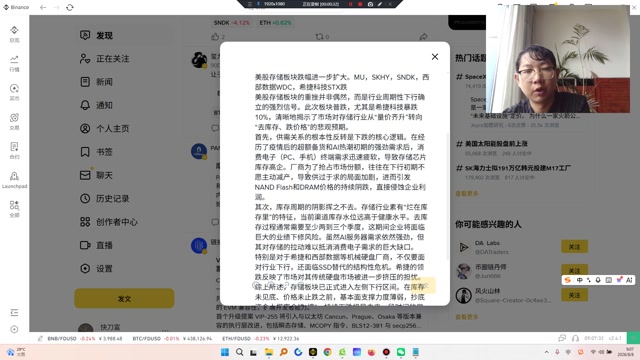
Task: Go back with the left arrow
Action: click(43, 7)
